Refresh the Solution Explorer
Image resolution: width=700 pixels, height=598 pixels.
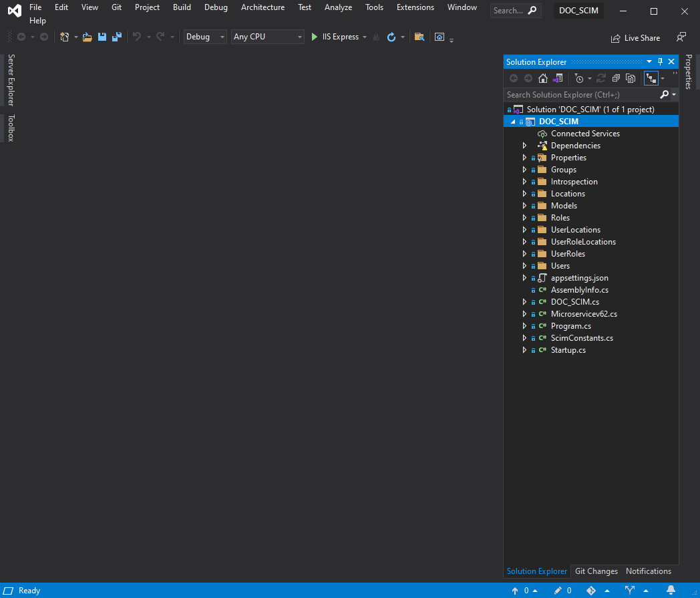(x=602, y=78)
